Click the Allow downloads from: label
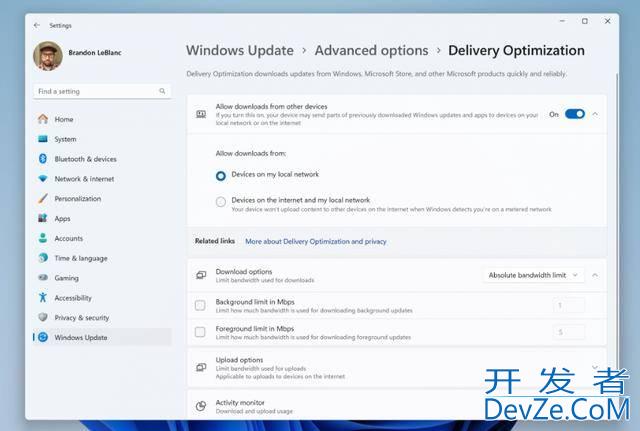640x431 pixels. pyautogui.click(x=251, y=153)
